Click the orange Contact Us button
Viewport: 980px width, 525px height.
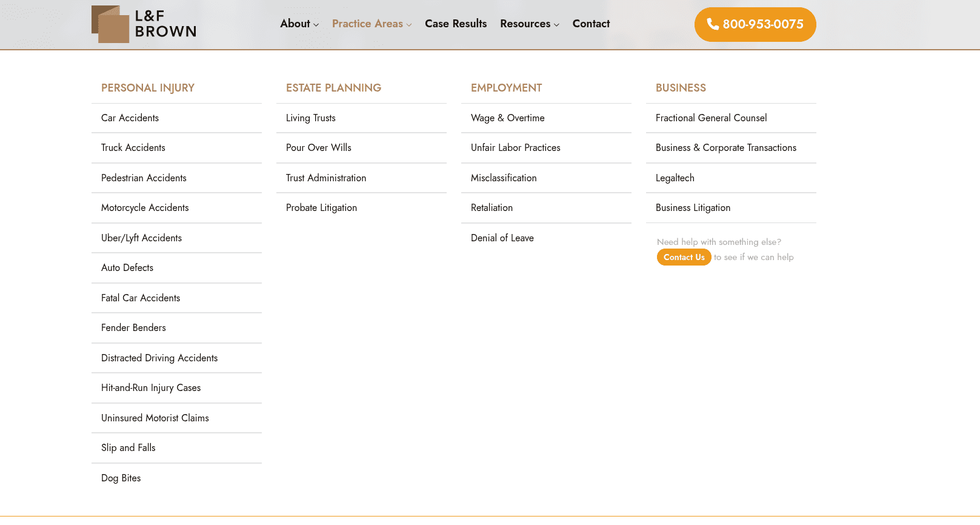coord(684,257)
